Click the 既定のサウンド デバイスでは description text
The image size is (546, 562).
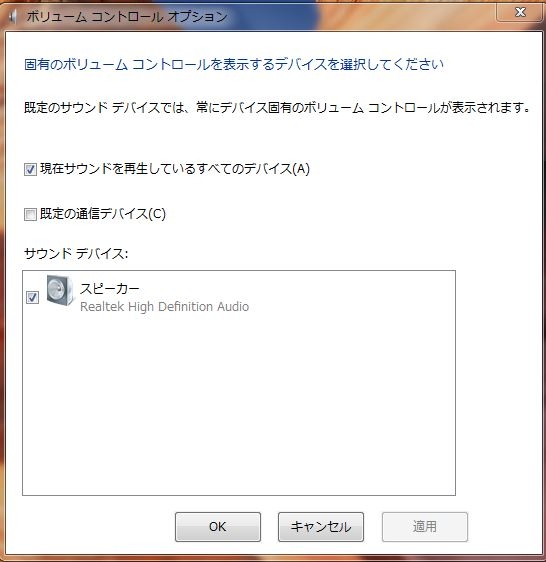pos(277,107)
